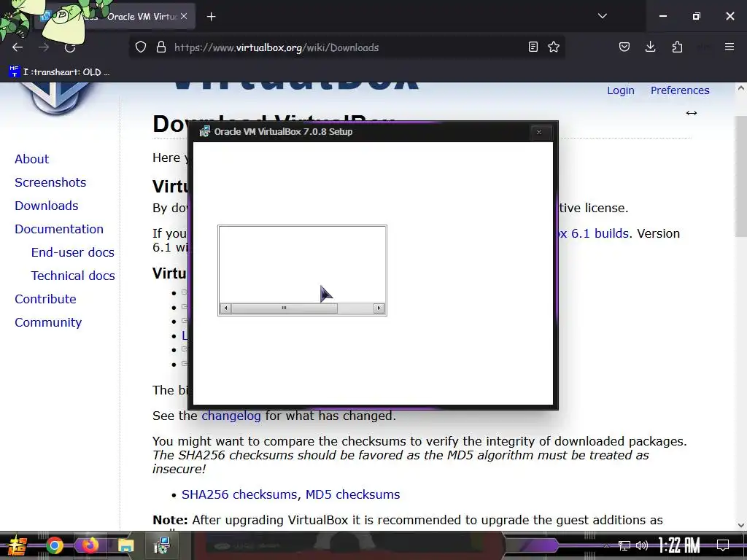Reload the page with the refresh icon
This screenshot has height=560, width=747.
tap(70, 47)
